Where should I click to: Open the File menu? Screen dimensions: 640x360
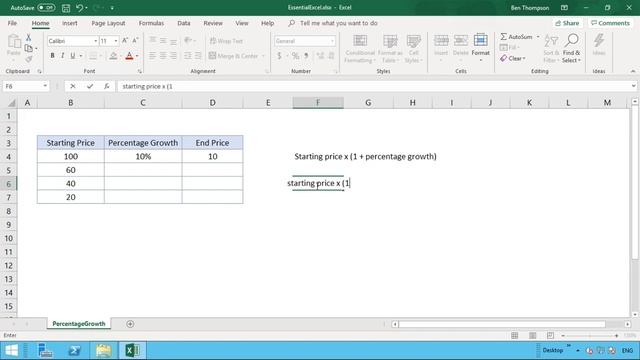click(x=12, y=23)
